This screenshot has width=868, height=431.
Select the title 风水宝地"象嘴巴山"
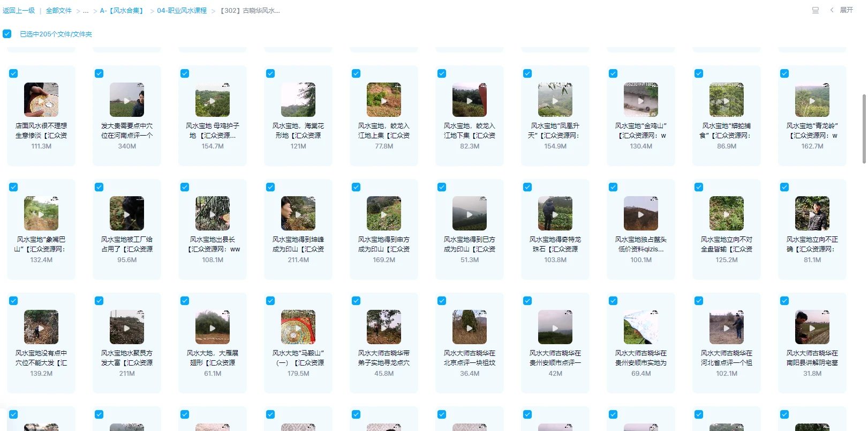pos(41,244)
